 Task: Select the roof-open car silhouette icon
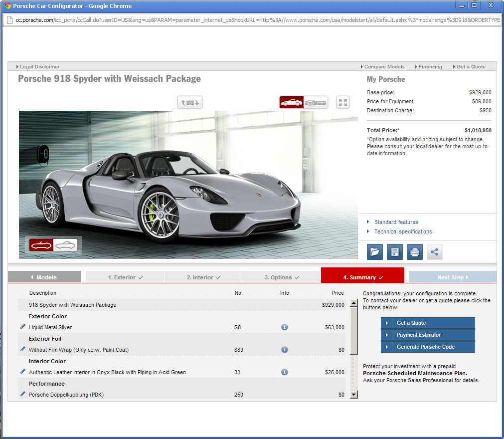(x=41, y=245)
